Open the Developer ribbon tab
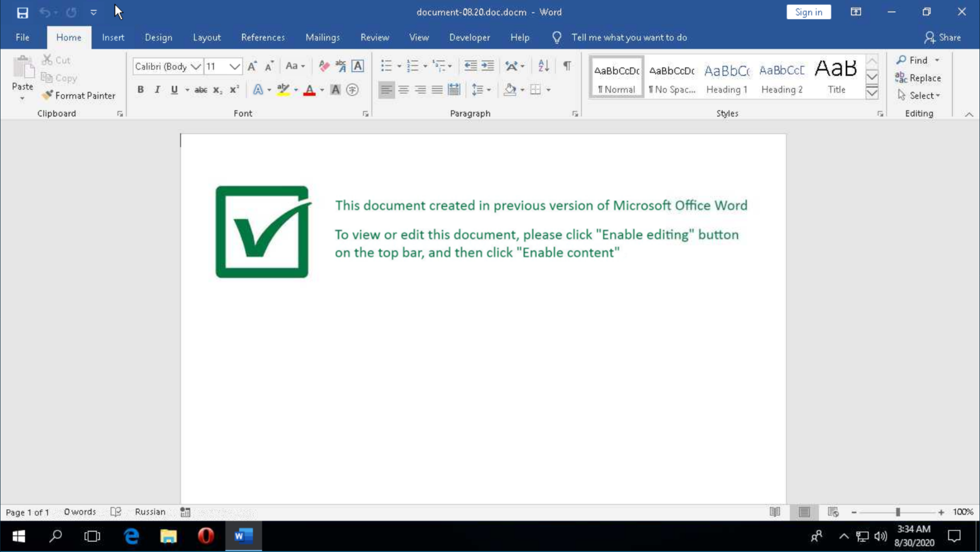This screenshot has height=552, width=980. tap(469, 38)
